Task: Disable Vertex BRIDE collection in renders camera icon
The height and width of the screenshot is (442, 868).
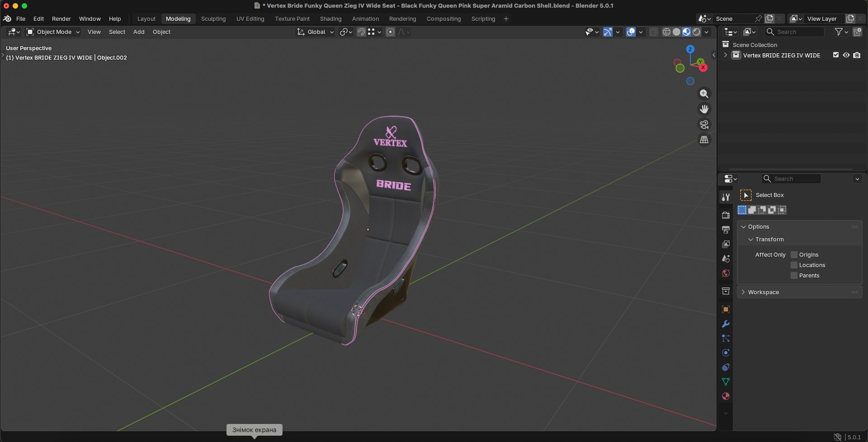Action: point(857,55)
